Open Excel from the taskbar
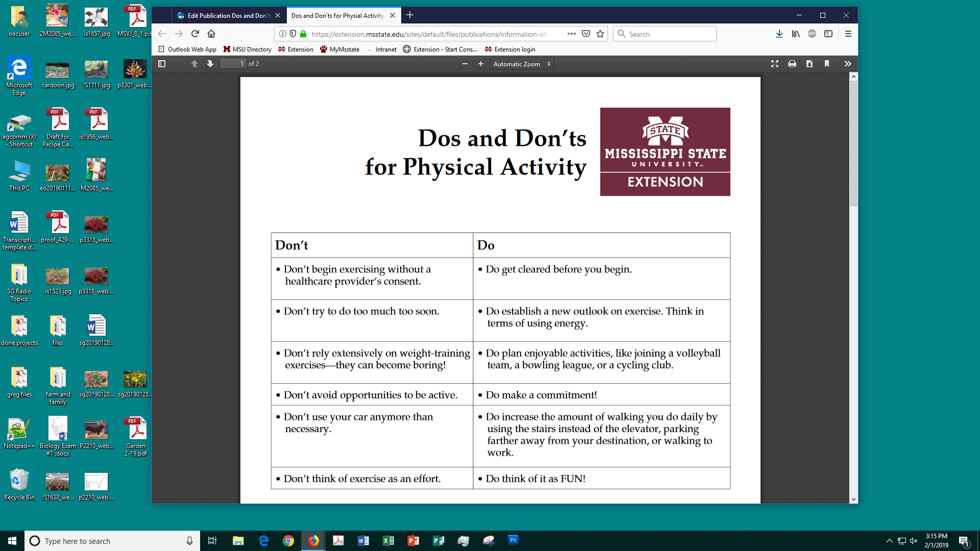 (388, 541)
